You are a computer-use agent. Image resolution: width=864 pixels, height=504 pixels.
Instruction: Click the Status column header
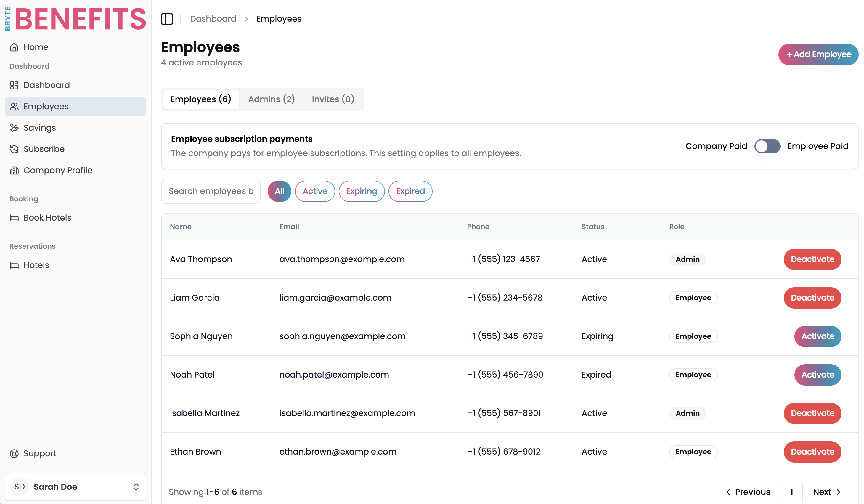[593, 227]
